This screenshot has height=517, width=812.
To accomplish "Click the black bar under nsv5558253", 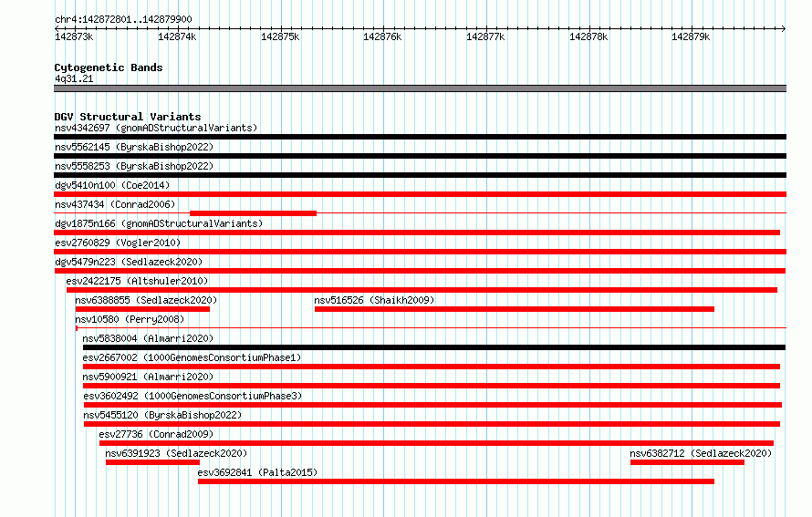I will pos(420,175).
